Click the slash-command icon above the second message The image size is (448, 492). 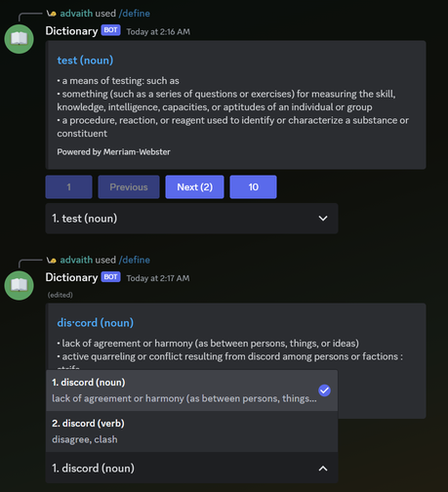pos(51,260)
